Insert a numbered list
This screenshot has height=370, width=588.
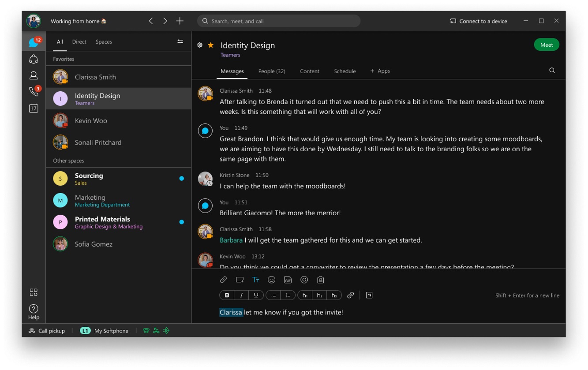point(288,295)
